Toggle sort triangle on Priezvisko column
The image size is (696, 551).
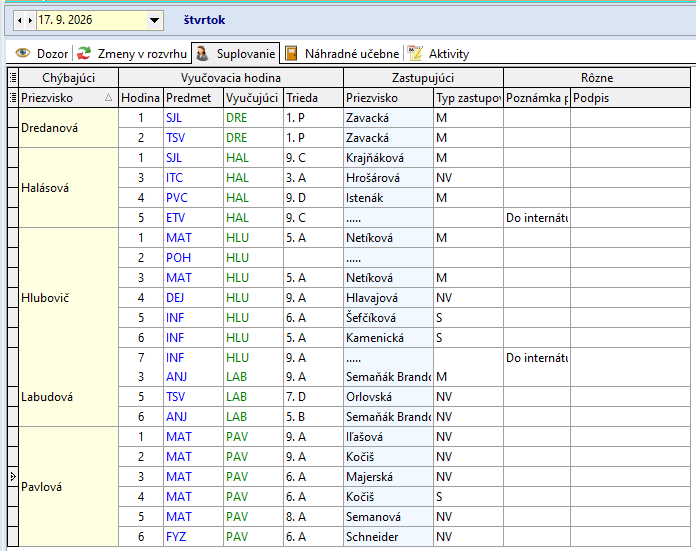[x=108, y=98]
